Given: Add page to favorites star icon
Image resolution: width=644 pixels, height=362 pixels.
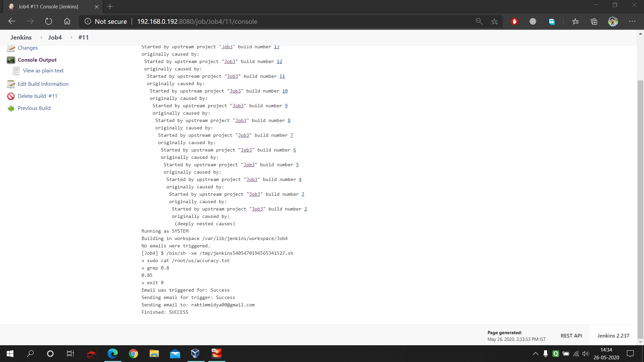Looking at the screenshot, I should tap(494, 21).
